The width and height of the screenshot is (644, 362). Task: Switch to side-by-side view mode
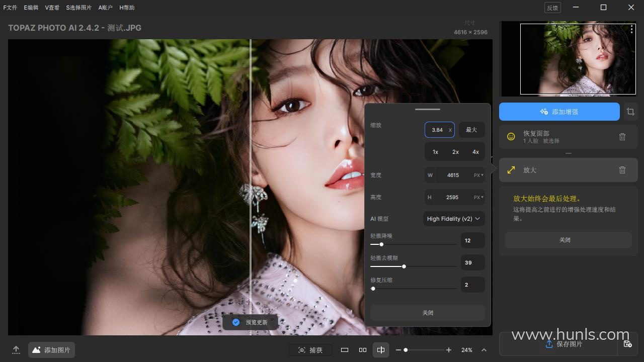362,350
